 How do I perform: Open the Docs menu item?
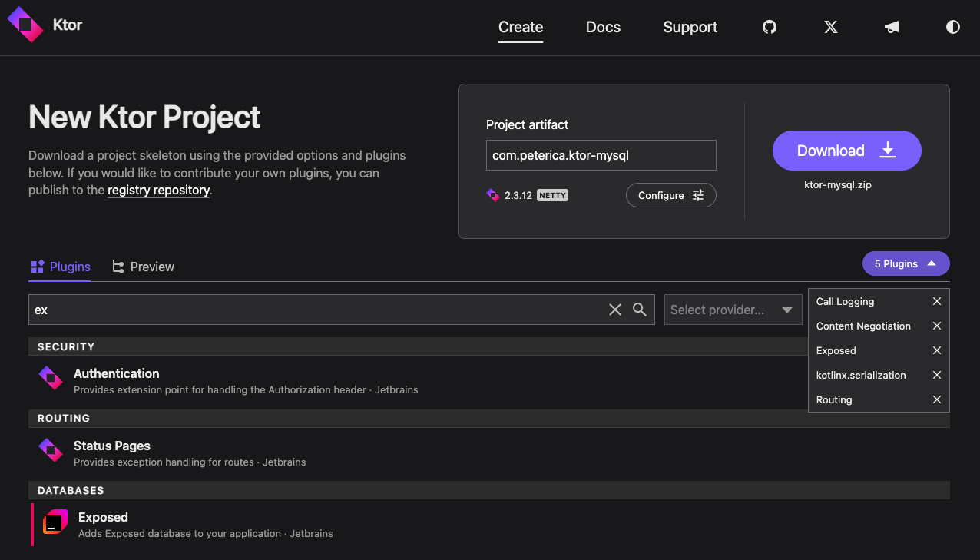coord(603,27)
